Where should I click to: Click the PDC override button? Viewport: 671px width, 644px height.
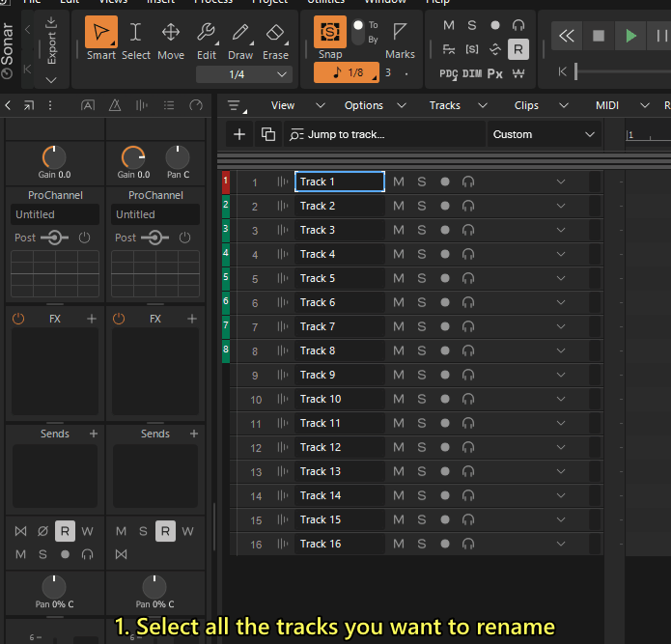(449, 74)
